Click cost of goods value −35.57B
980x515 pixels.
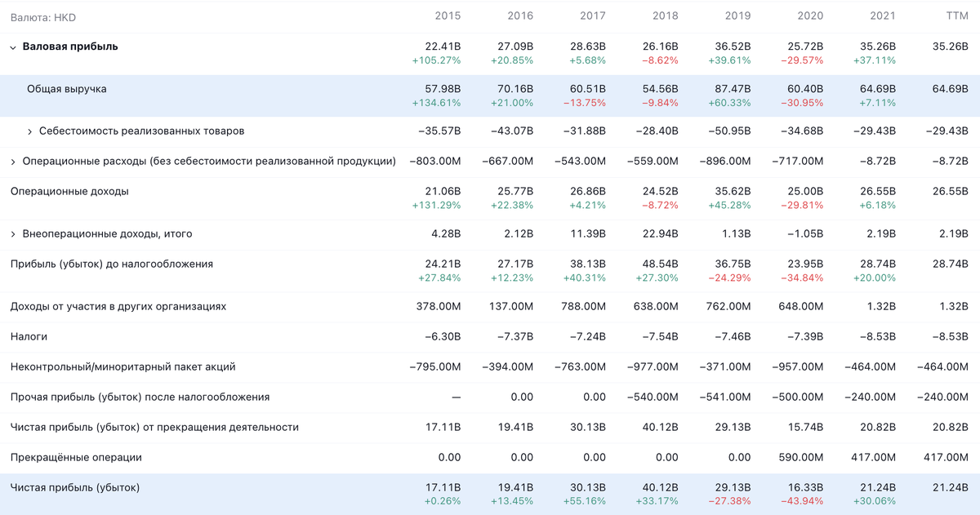439,131
